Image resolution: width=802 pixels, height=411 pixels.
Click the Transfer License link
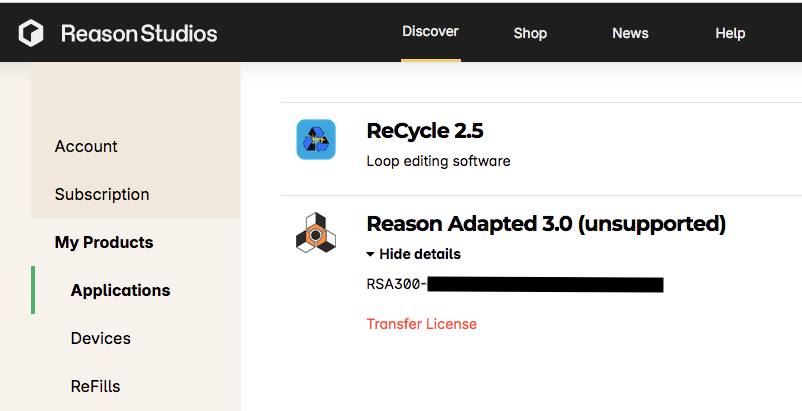(421, 324)
